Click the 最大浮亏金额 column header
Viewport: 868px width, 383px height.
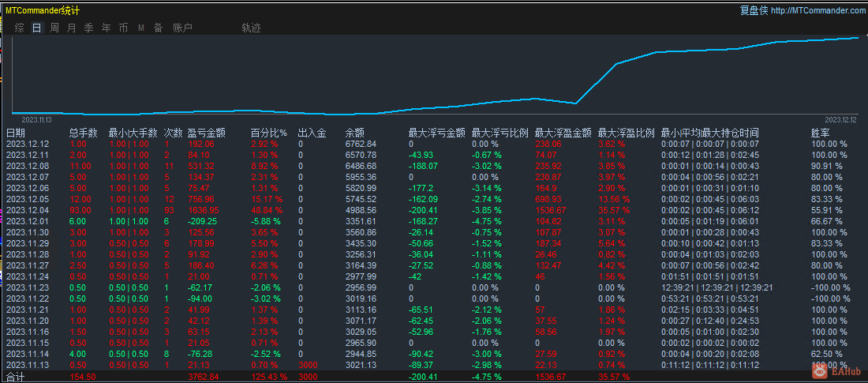click(x=436, y=133)
